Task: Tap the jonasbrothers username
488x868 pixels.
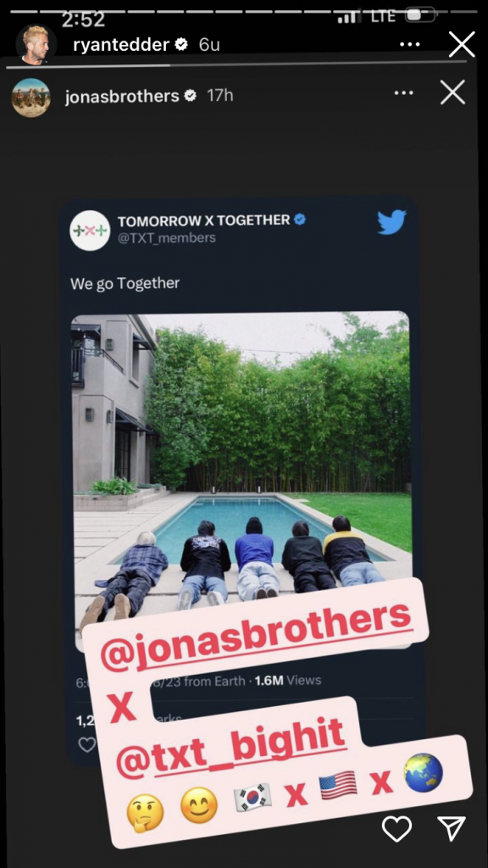Action: pyautogui.click(x=122, y=97)
